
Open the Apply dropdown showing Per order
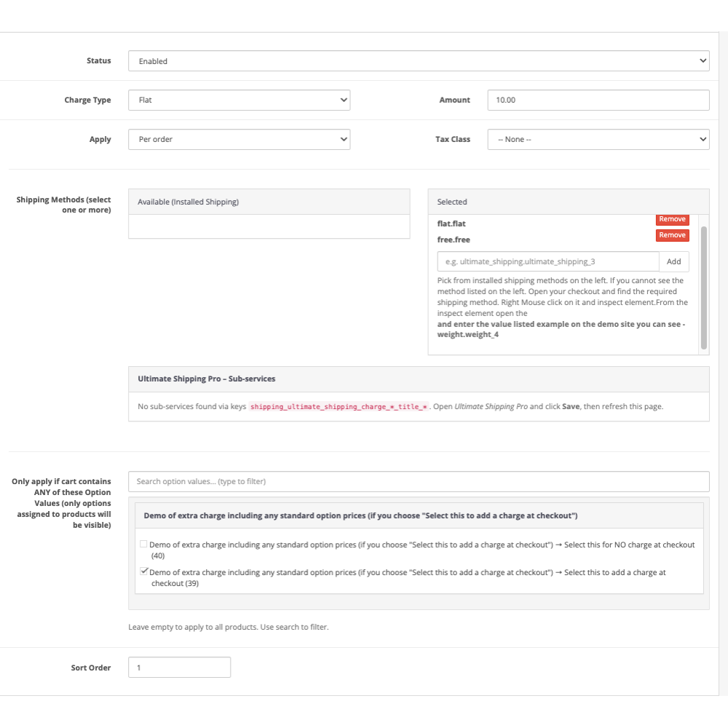pos(239,140)
